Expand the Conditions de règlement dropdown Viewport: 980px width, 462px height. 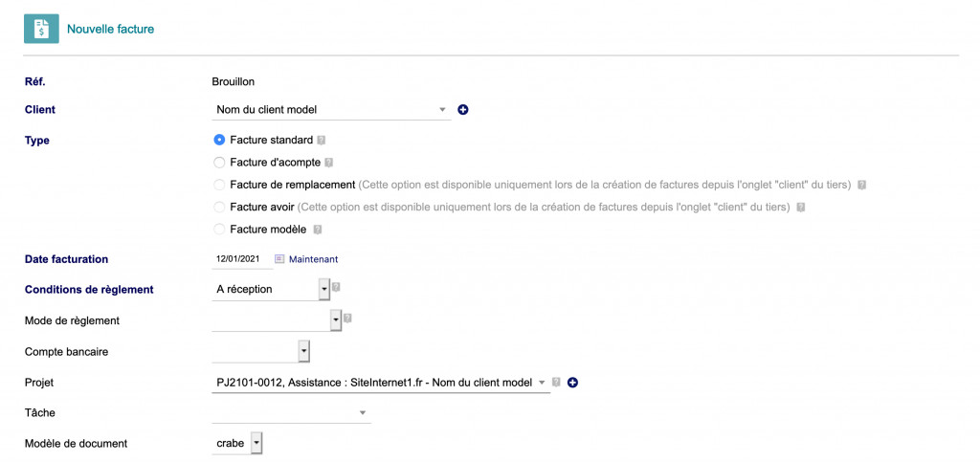[x=323, y=289]
